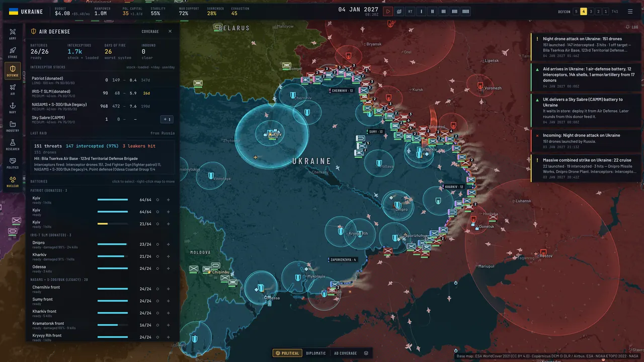This screenshot has width=644, height=362.
Task: Open the Research flask panel
Action: point(13,144)
